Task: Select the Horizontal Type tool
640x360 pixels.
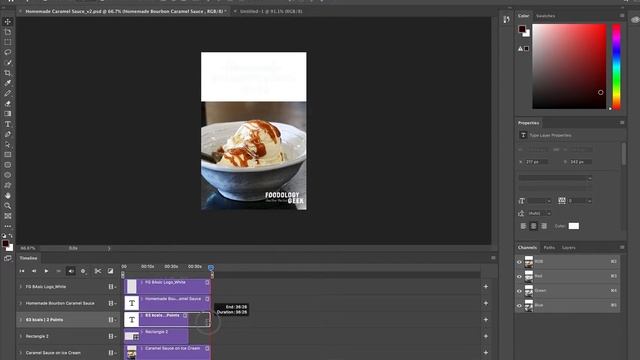Action: 7,124
